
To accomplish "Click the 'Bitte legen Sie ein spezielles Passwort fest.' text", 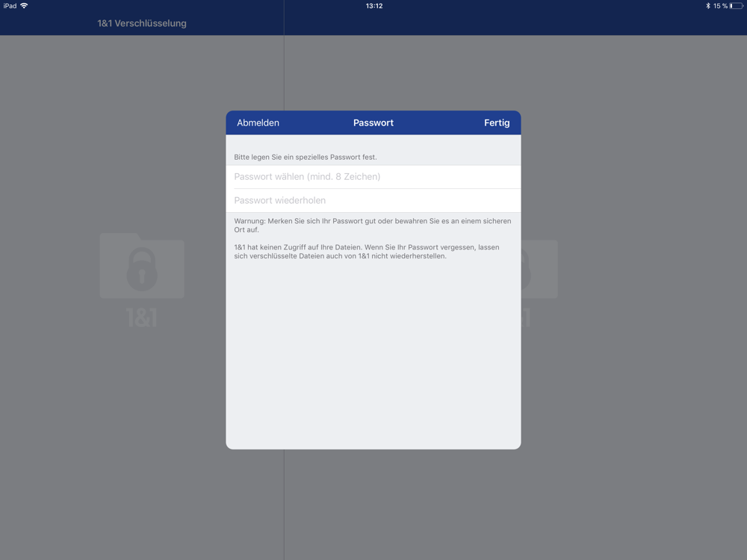I will point(306,157).
